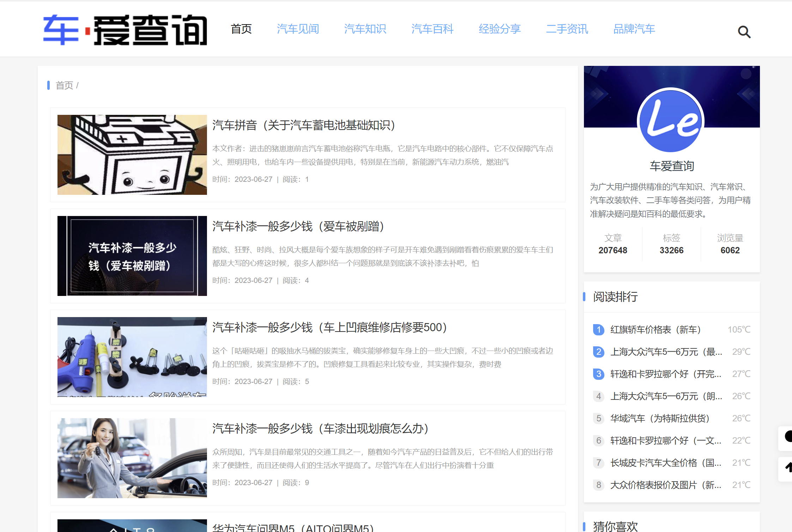Click the saleswoman with car keys thumbnail
The width and height of the screenshot is (792, 532).
pos(132,458)
